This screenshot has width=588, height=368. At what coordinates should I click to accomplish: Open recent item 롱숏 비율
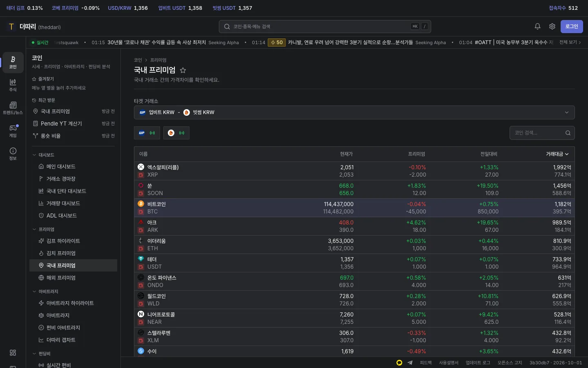73,136
